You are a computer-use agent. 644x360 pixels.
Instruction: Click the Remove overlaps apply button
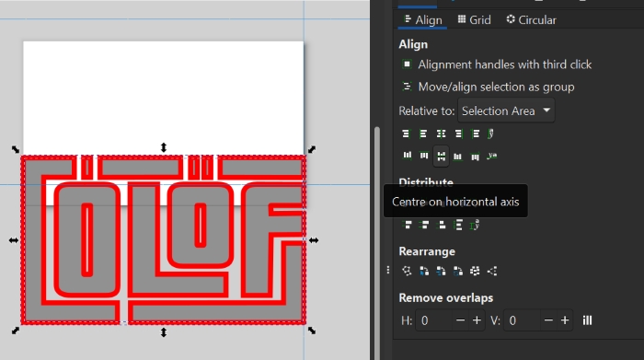point(587,320)
